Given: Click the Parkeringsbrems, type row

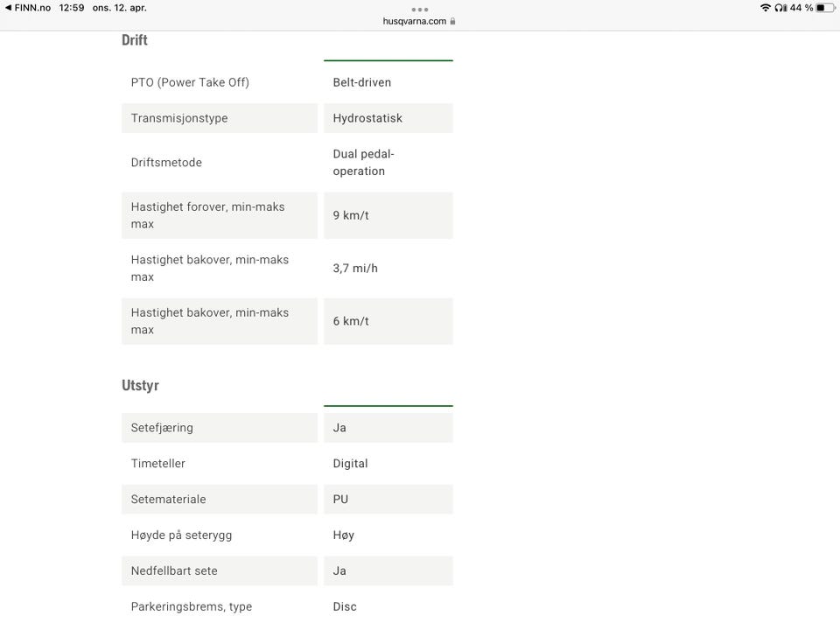Looking at the screenshot, I should 287,607.
